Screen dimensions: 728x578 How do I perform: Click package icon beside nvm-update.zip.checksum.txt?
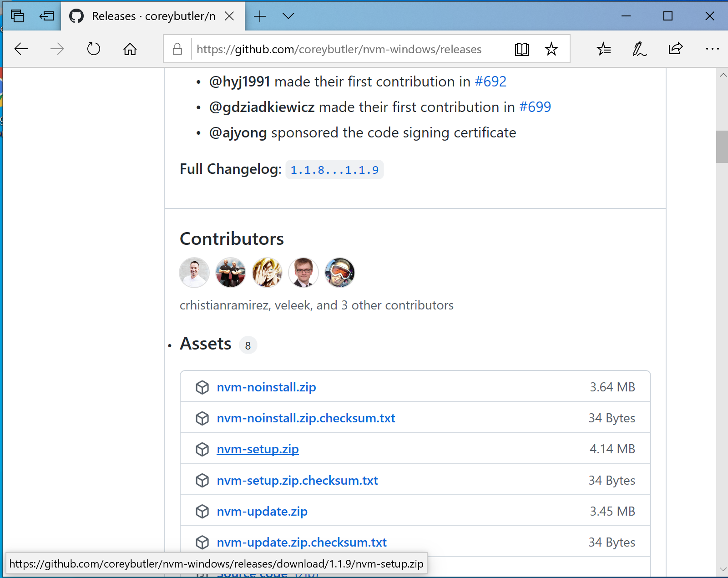pos(202,543)
